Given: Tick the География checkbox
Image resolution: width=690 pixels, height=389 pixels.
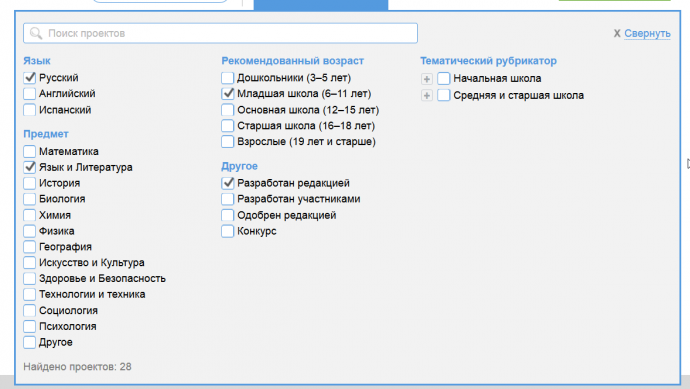Looking at the screenshot, I should coord(29,247).
